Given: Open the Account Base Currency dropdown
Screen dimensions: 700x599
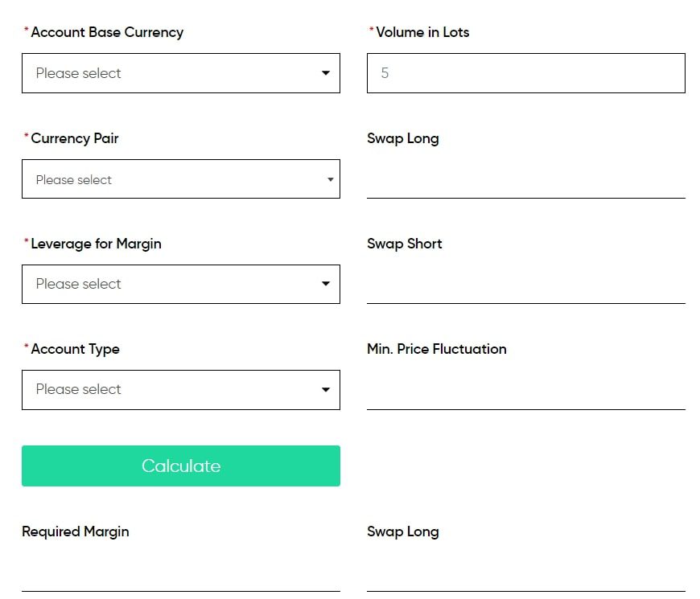Looking at the screenshot, I should [181, 73].
